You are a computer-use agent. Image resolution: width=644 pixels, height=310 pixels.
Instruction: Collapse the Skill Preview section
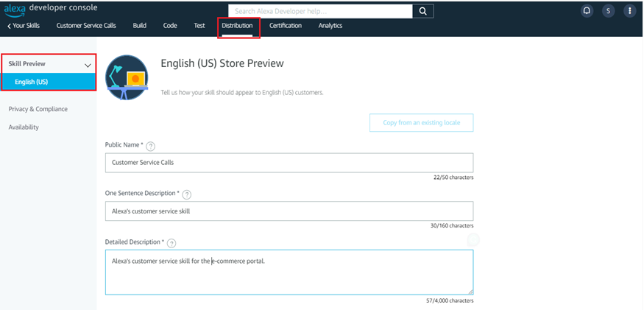(x=88, y=65)
